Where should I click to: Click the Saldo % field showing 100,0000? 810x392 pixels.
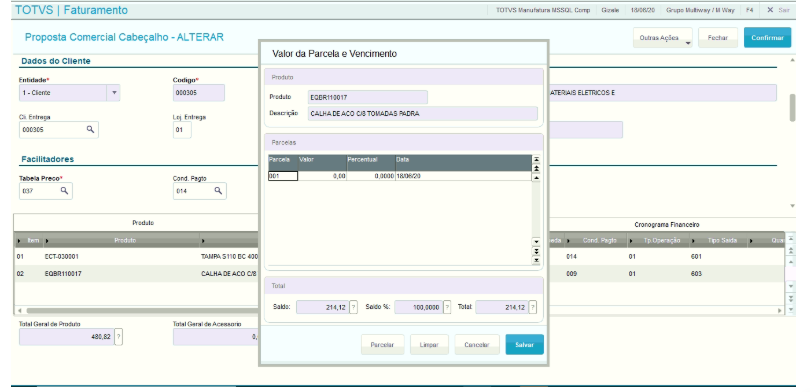coord(418,307)
